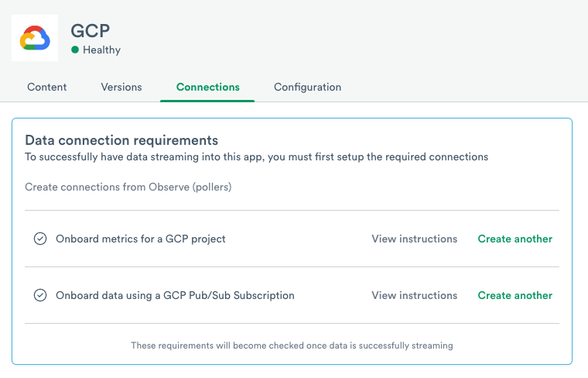Click the green Healthy status dot
Viewport: 588px width, 378px height.
point(75,50)
